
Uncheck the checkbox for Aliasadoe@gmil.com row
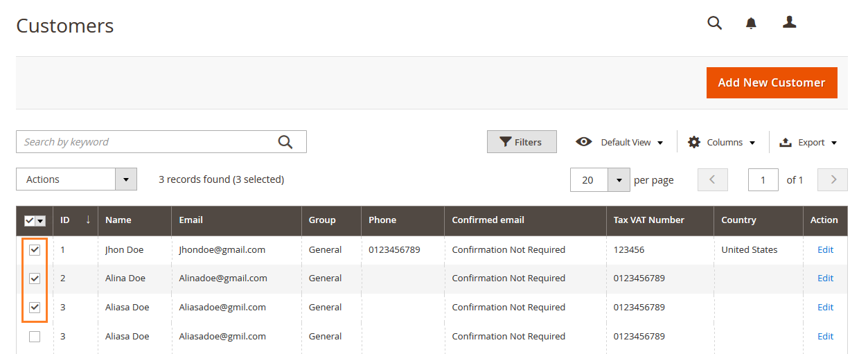35,307
